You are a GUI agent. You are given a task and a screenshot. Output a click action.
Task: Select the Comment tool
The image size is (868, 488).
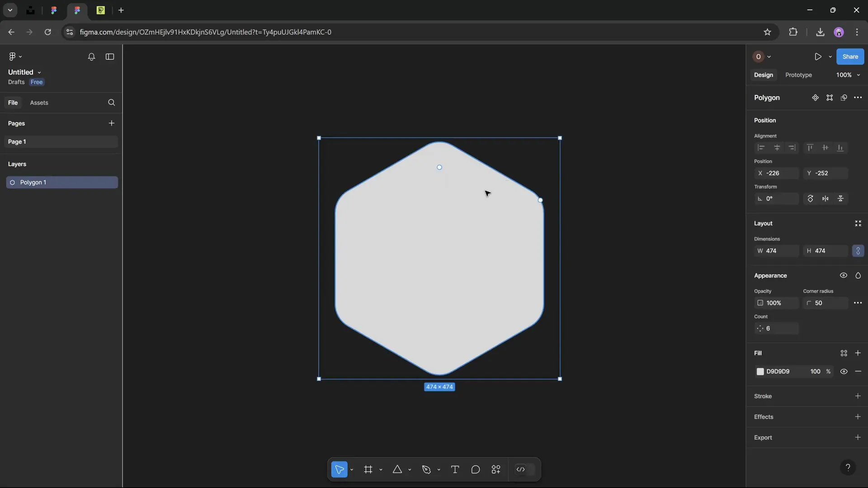pos(476,469)
